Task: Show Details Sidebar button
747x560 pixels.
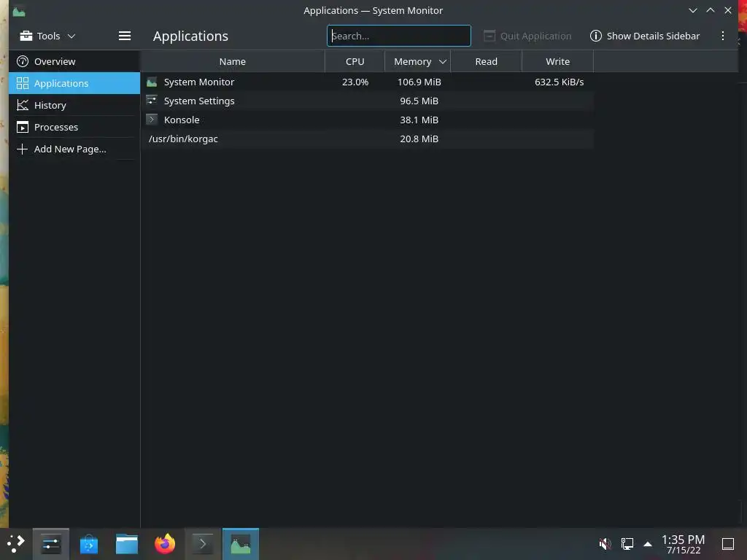Action: [x=645, y=36]
